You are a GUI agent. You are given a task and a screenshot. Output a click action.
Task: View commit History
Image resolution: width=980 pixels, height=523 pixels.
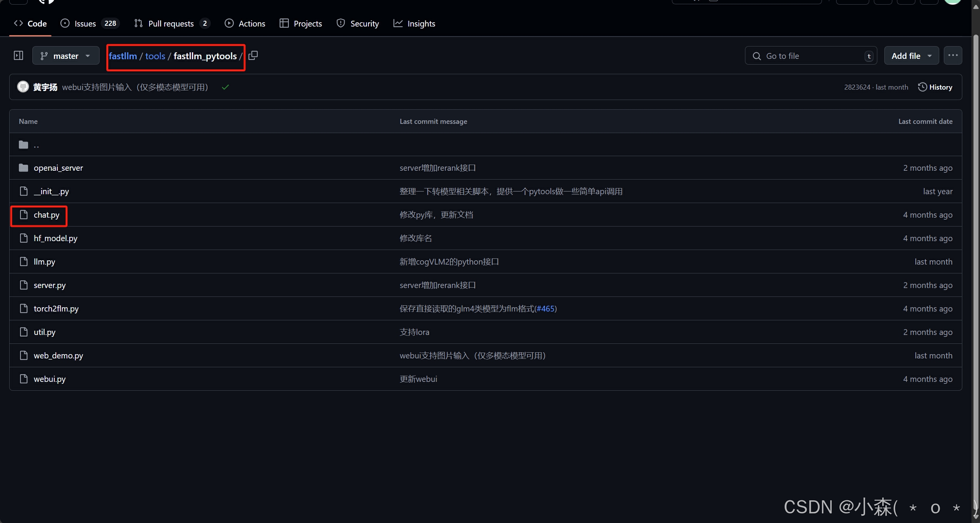pyautogui.click(x=935, y=87)
